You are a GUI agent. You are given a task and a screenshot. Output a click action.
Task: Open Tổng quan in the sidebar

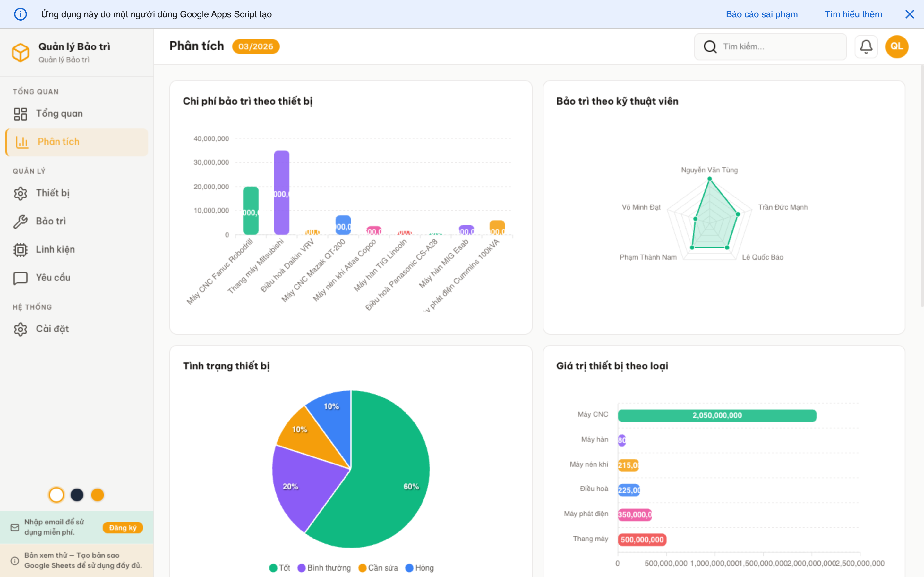[x=59, y=114]
